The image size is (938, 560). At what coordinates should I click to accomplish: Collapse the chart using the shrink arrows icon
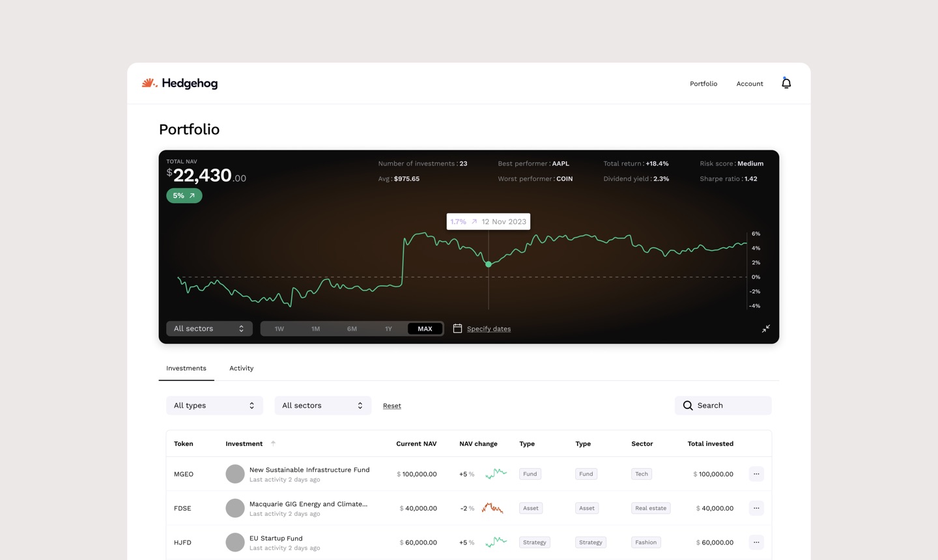[766, 329]
